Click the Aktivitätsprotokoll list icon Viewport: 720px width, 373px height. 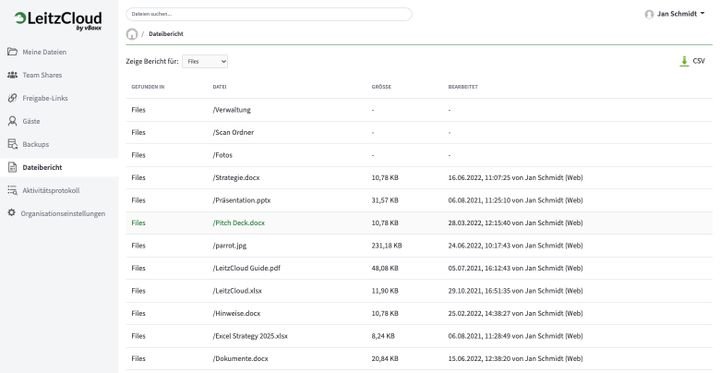(x=12, y=190)
